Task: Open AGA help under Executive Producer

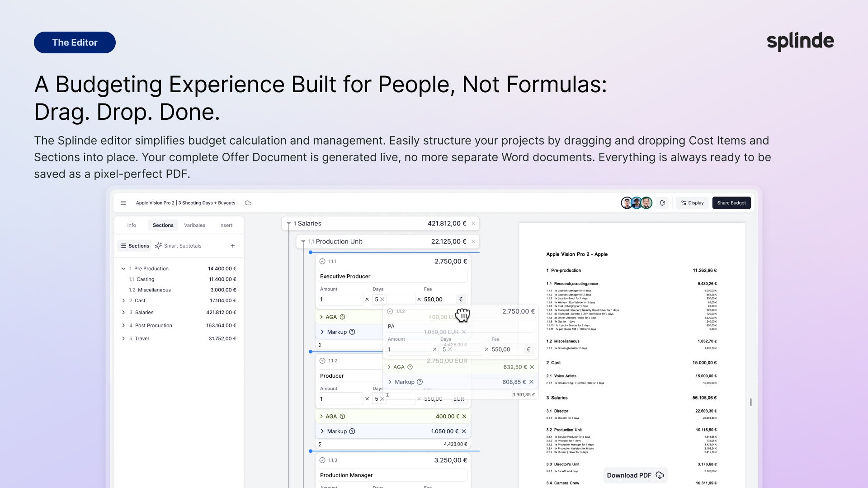Action: pos(342,317)
